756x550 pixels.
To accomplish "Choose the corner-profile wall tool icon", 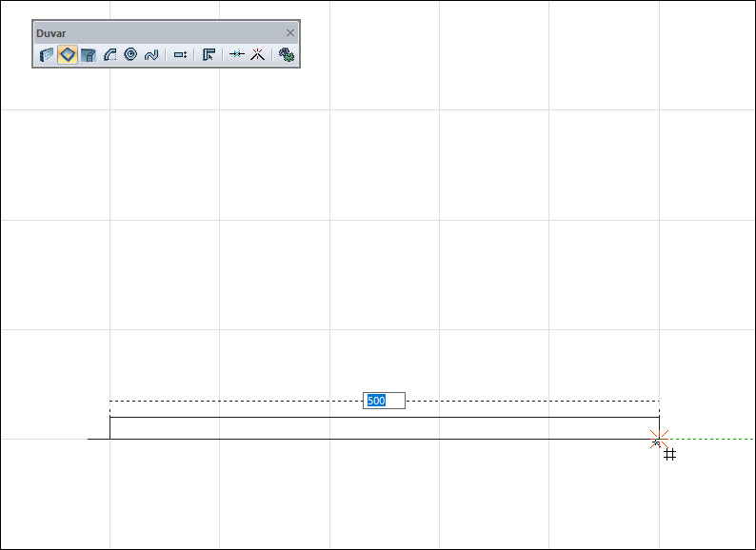I will [x=89, y=54].
